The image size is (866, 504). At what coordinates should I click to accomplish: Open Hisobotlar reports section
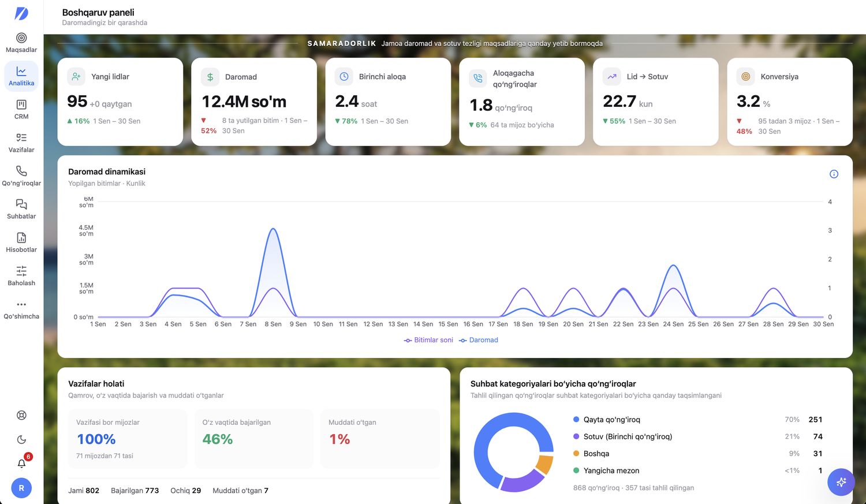(x=21, y=242)
